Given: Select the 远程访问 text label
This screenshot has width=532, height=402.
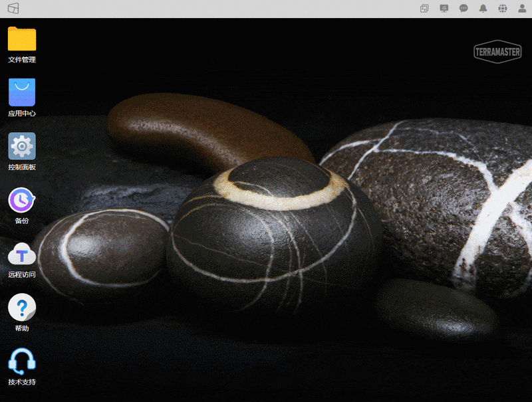Looking at the screenshot, I should [x=22, y=274].
